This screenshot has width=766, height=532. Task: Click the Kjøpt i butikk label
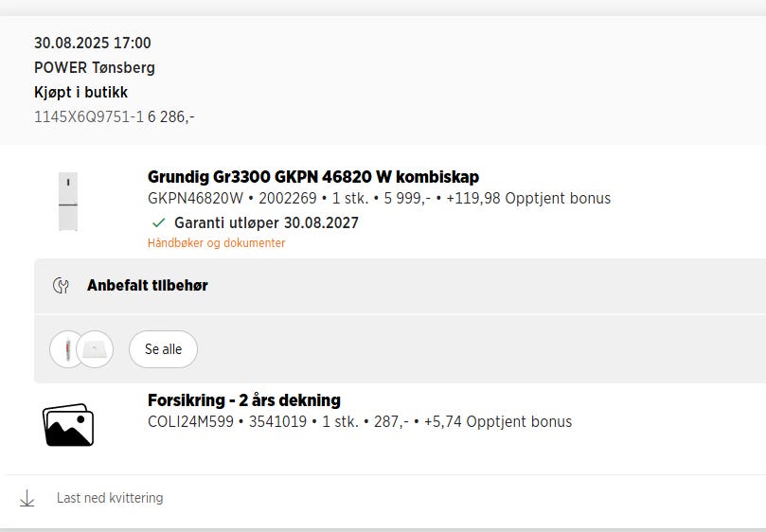(81, 93)
